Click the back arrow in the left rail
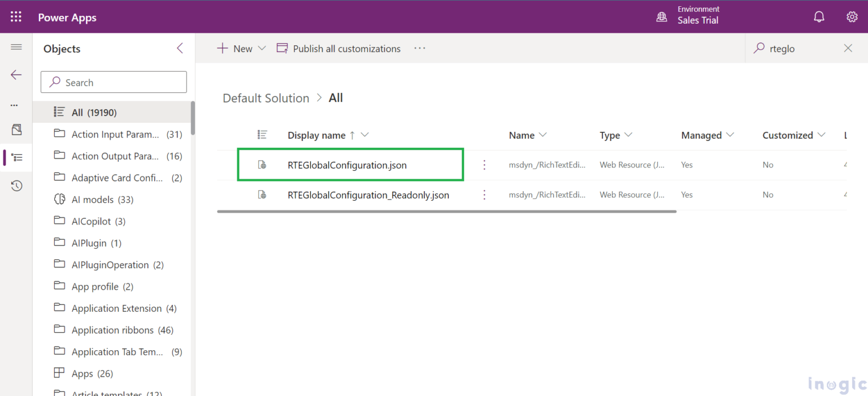 [16, 74]
